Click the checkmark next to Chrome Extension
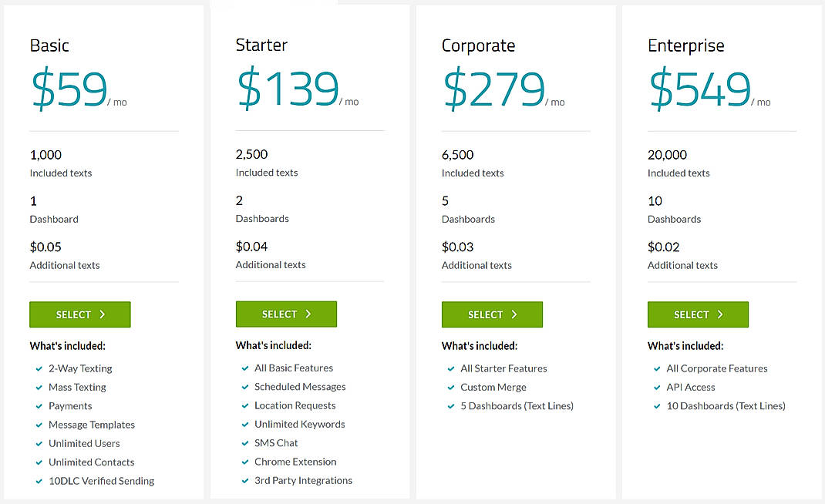The width and height of the screenshot is (825, 504). (x=244, y=462)
